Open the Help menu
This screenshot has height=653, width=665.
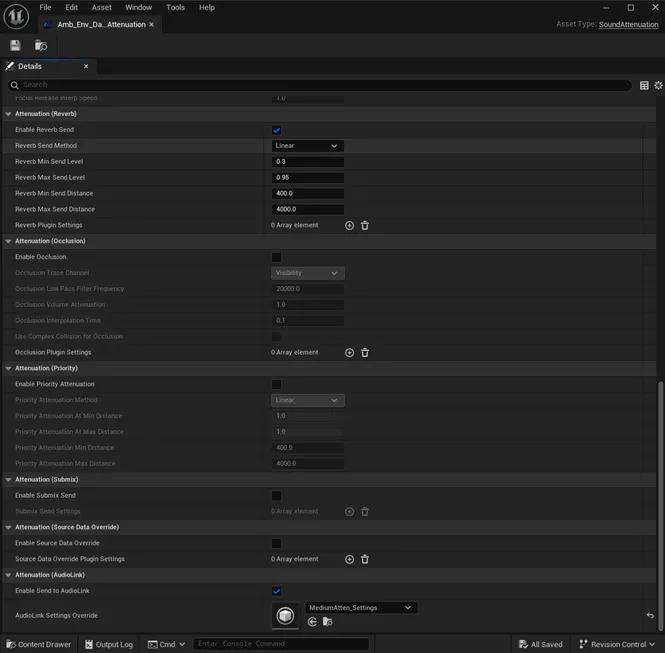207,8
